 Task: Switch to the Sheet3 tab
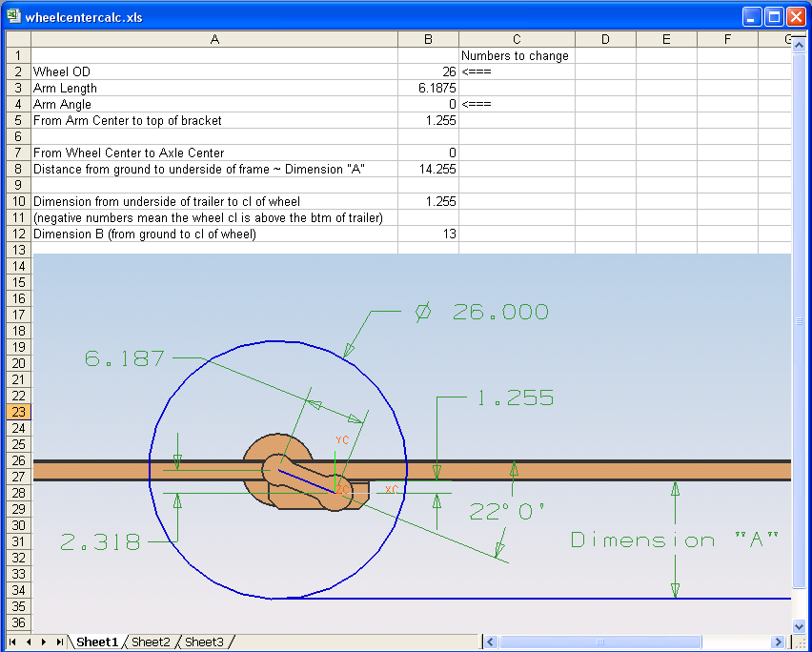click(x=204, y=642)
